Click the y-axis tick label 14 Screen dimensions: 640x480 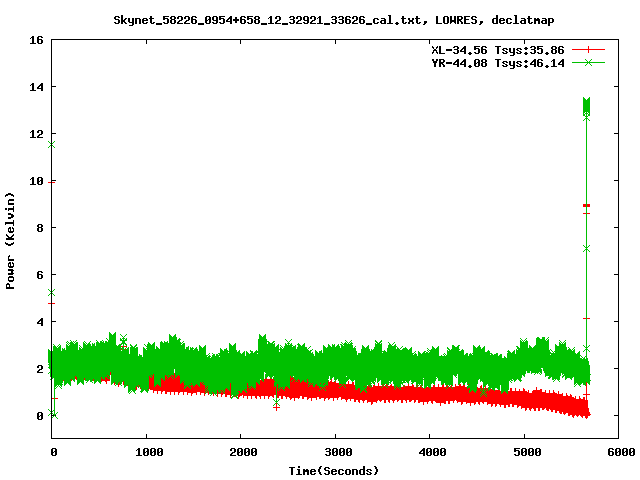[x=36, y=87]
